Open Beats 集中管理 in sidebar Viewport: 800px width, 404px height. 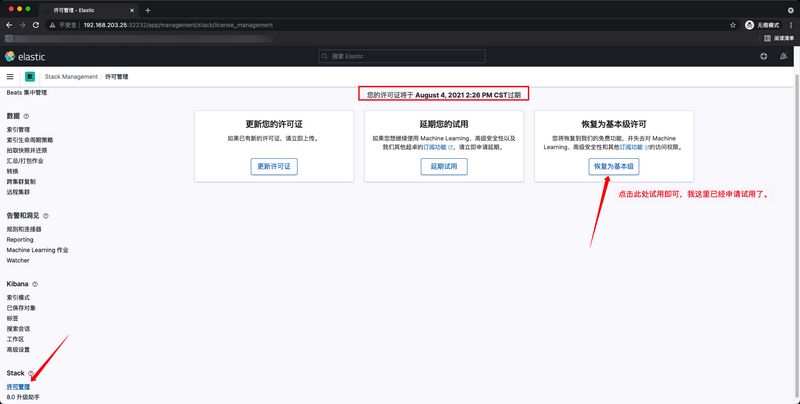(x=27, y=93)
